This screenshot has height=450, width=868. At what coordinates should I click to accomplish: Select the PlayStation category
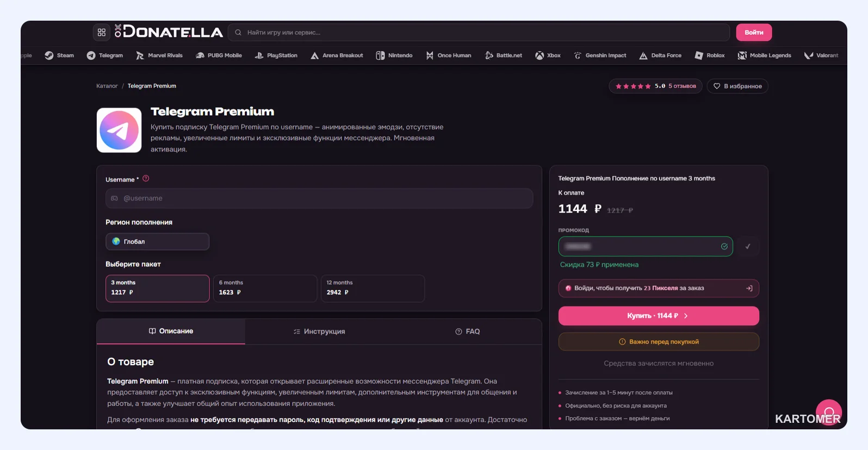276,55
